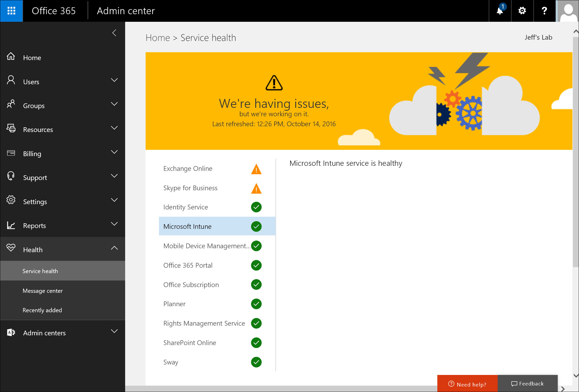579x392 pixels.
Task: Click Exchange Online warning triangle icon
Action: coord(256,169)
